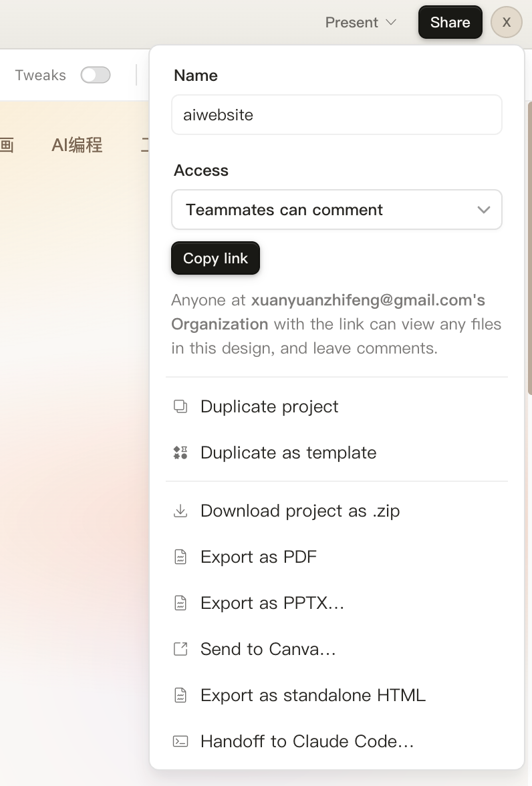The image size is (532, 786).
Task: Click the Duplicate project copy icon
Action: (x=180, y=406)
